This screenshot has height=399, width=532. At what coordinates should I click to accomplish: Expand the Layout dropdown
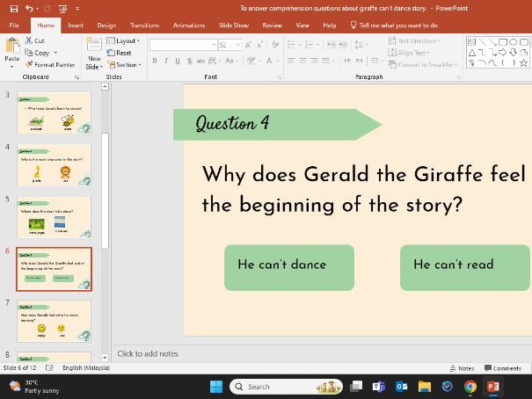click(x=124, y=40)
